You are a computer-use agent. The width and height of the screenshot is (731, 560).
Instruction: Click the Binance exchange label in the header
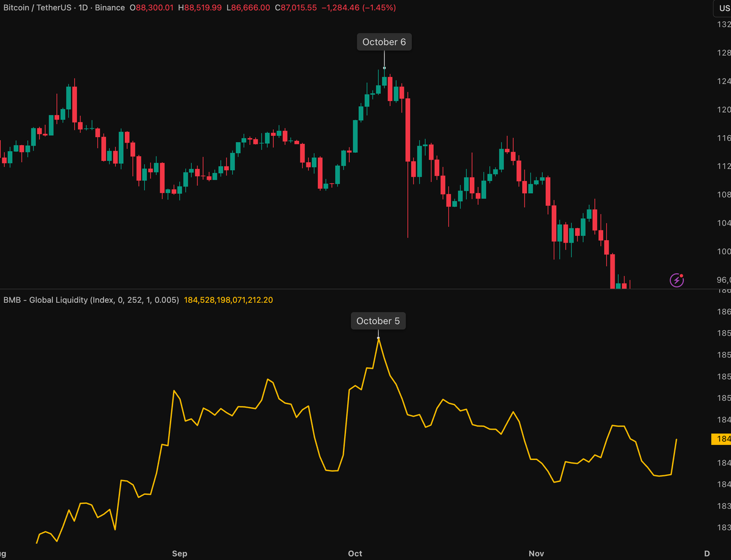coord(110,8)
